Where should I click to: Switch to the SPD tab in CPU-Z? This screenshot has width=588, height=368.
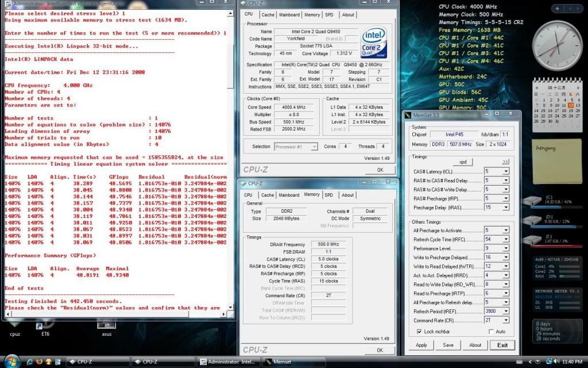[330, 14]
